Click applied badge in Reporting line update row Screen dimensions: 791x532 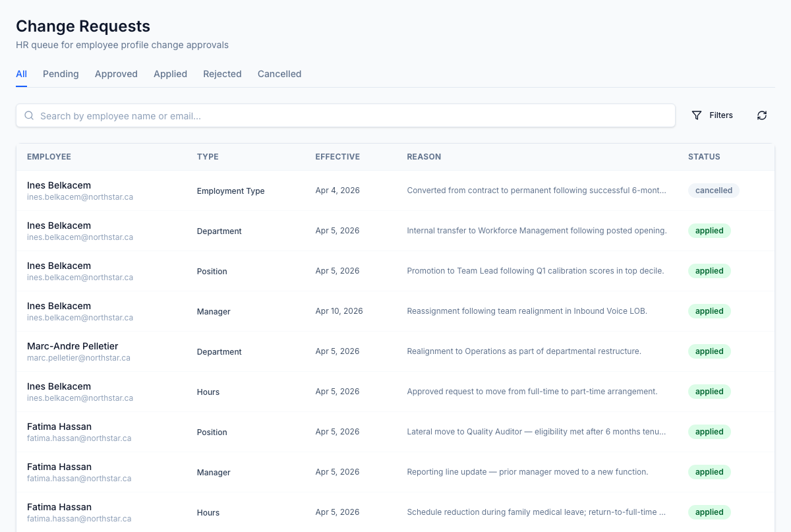click(x=709, y=472)
